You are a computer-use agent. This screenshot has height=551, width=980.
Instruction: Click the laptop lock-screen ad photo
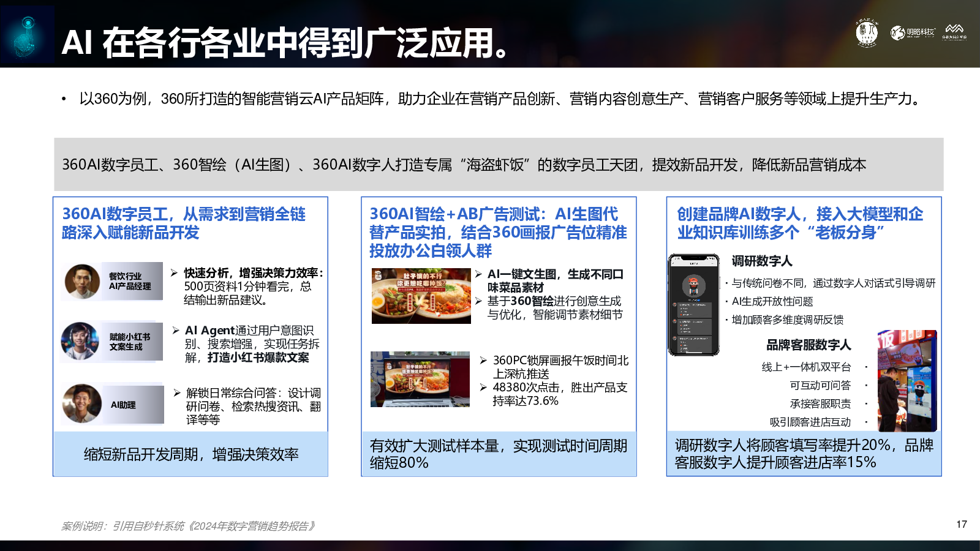tap(420, 379)
